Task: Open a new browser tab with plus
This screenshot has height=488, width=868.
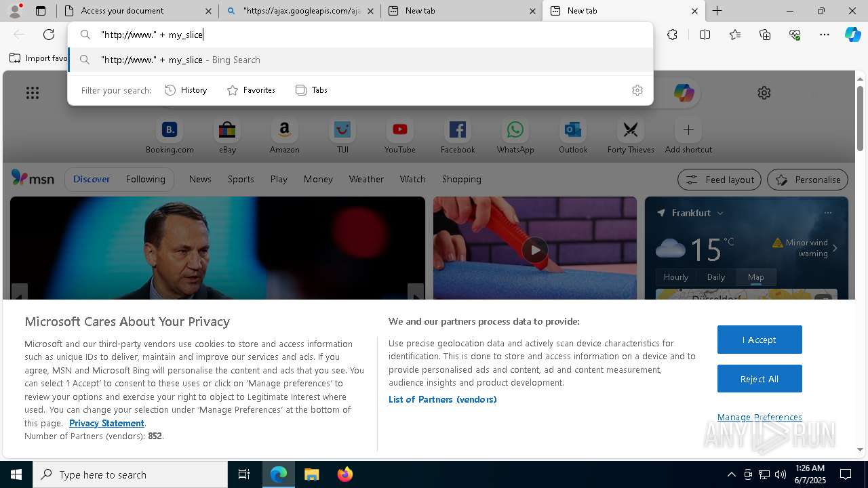Action: click(717, 11)
